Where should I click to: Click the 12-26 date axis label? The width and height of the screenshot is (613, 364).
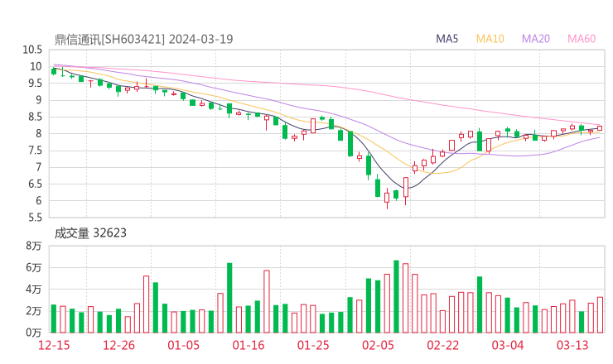click(x=118, y=345)
